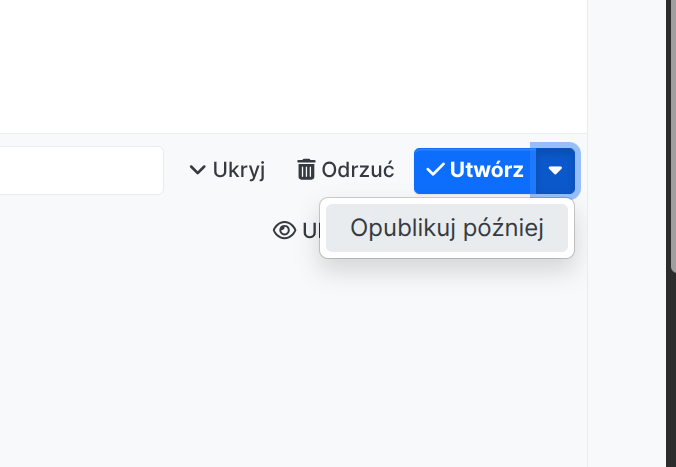Click the Odrzuć text label
Screen dimensions: 676x467
[358, 170]
